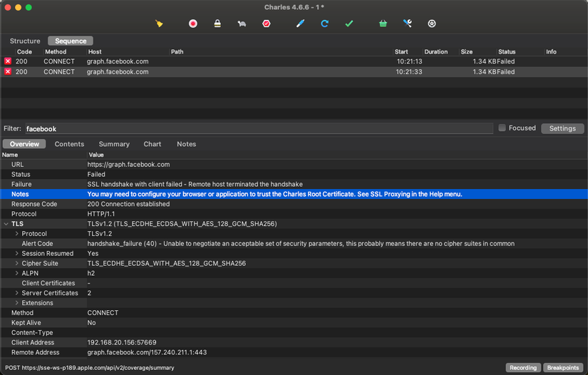
Task: Sort by the Status column header
Action: click(x=507, y=52)
